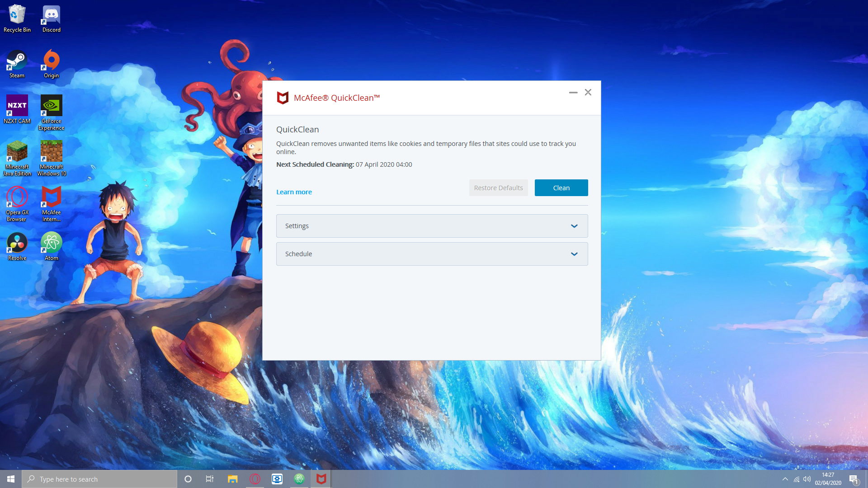The image size is (868, 488).
Task: Open Task View on the taskbar
Action: (210, 479)
